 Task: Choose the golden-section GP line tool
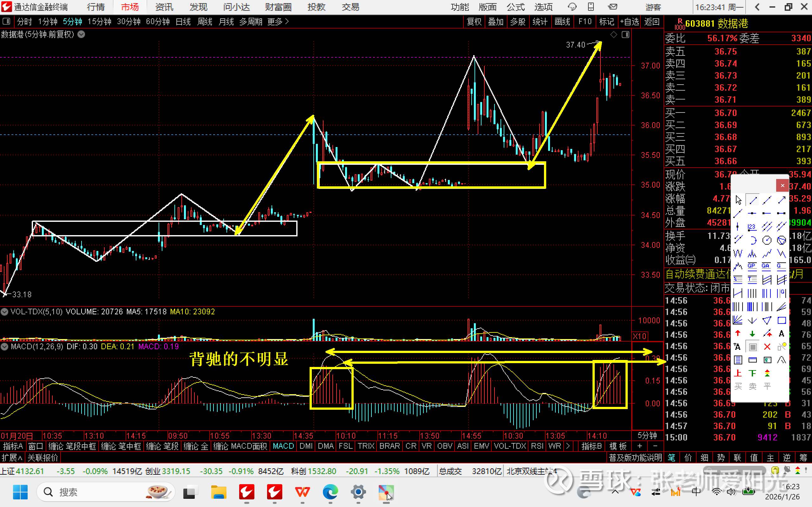(x=752, y=266)
